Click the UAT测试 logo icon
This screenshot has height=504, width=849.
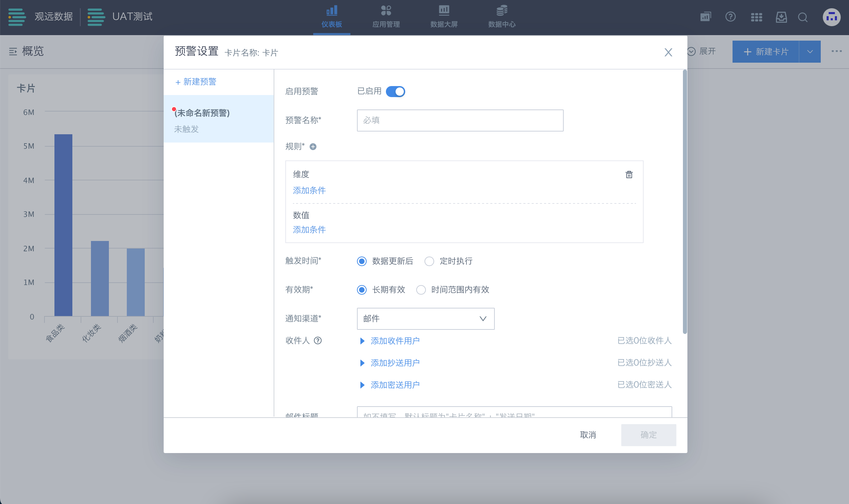(x=96, y=17)
